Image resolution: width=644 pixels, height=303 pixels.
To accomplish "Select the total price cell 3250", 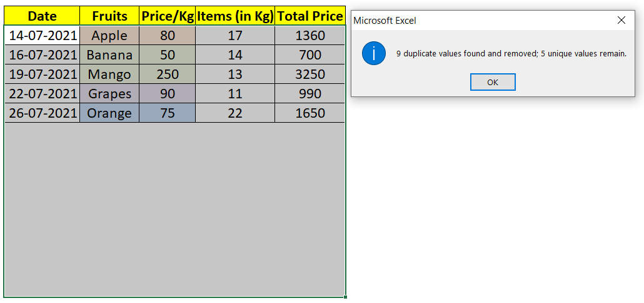I will click(309, 74).
